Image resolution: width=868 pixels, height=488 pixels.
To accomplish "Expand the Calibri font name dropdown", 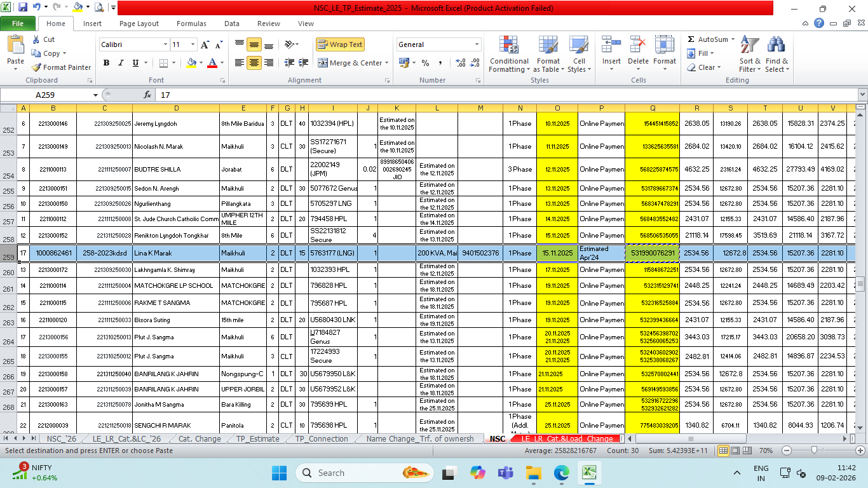I will coord(165,44).
